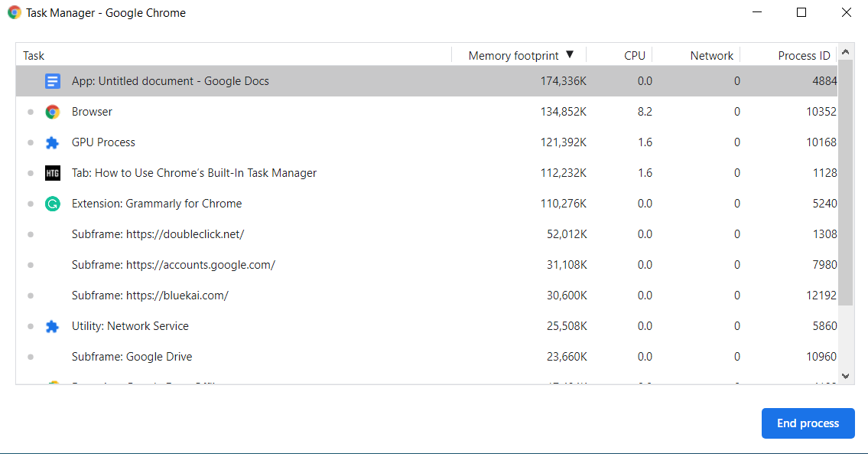
Task: Click the puzzle icon beside Network Service
Action: 52,326
